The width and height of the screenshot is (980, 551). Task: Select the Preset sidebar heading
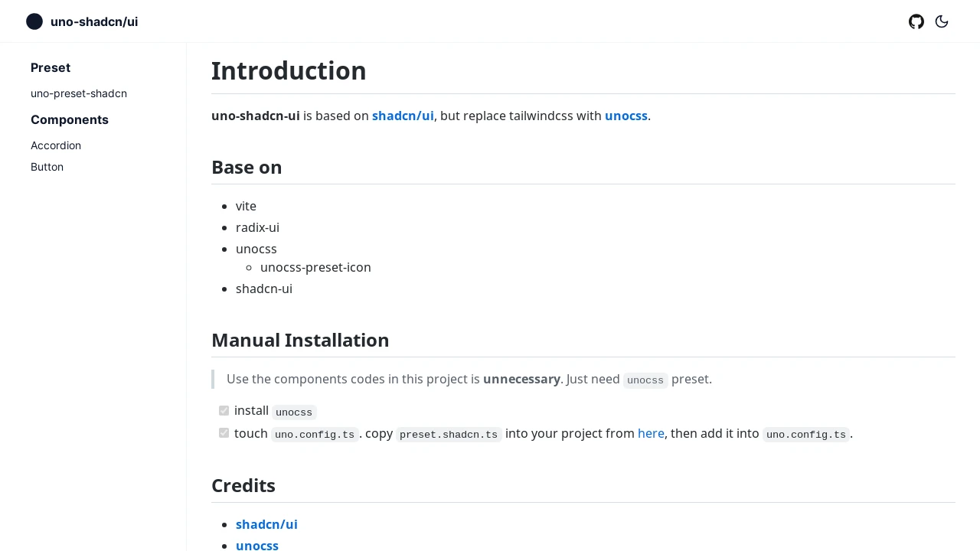point(51,67)
